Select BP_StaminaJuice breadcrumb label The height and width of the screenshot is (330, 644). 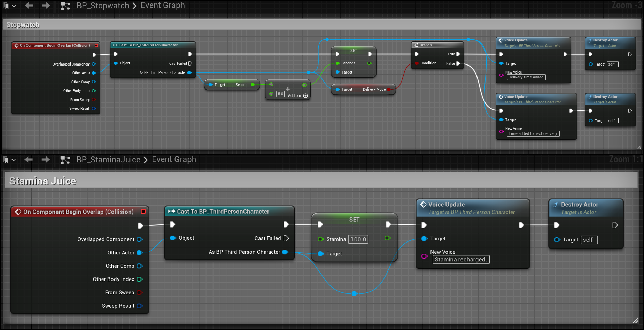[108, 160]
